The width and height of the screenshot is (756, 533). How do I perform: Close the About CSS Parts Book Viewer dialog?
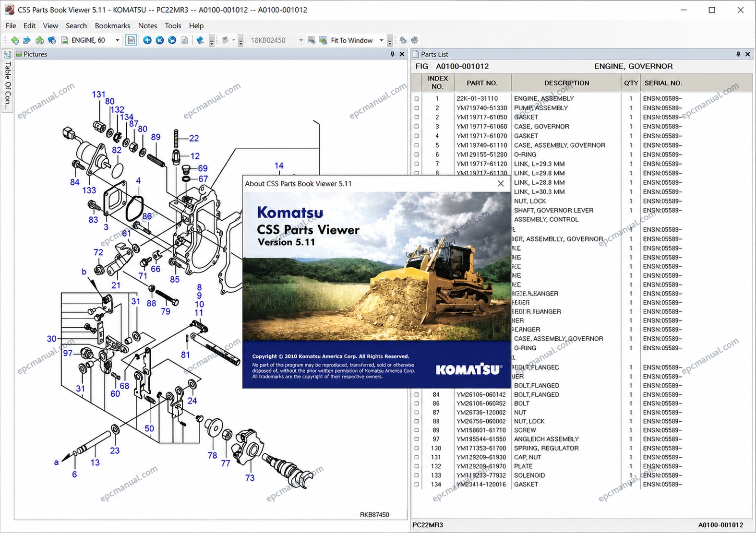501,184
